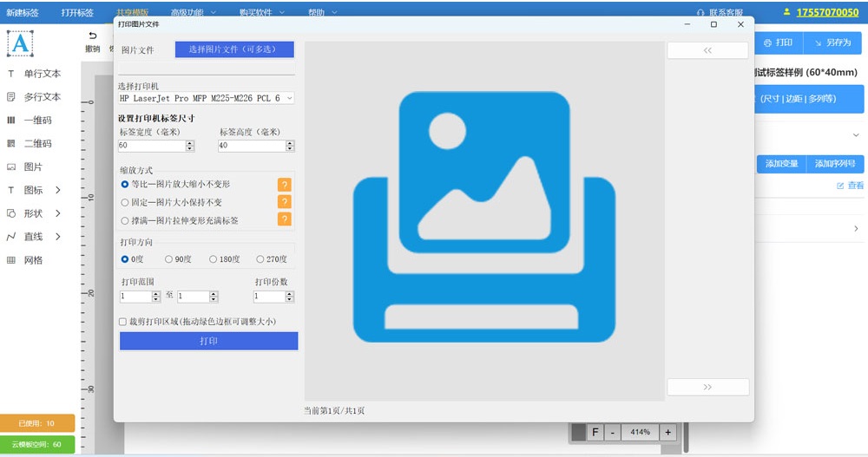Enable the crop print area checkbox
The width and height of the screenshot is (868, 457).
pyautogui.click(x=123, y=322)
